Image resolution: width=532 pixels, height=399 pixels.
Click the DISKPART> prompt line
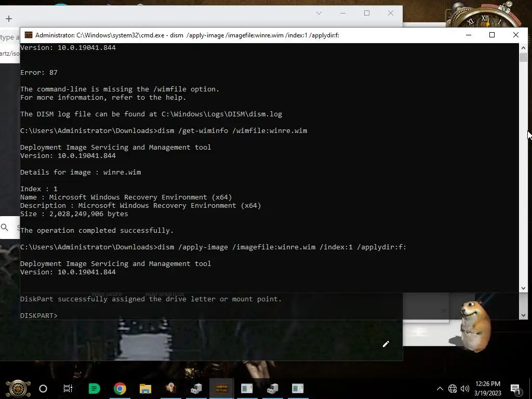pos(39,315)
